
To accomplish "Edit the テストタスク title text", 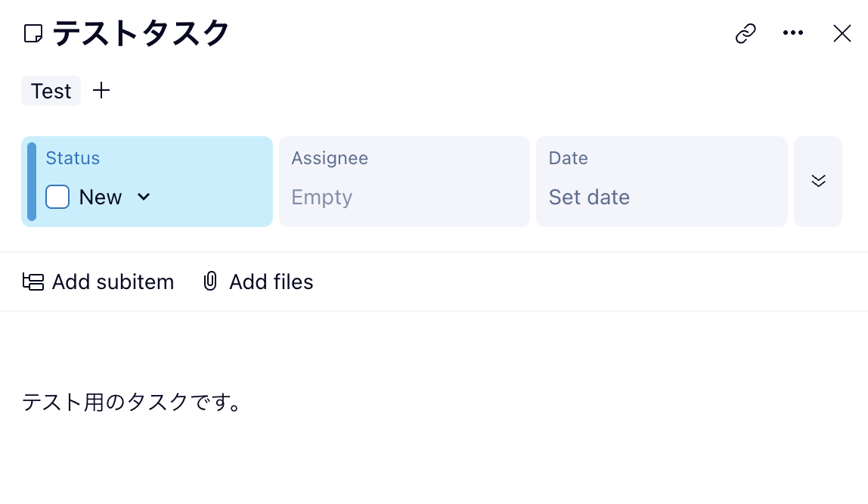I will (141, 33).
